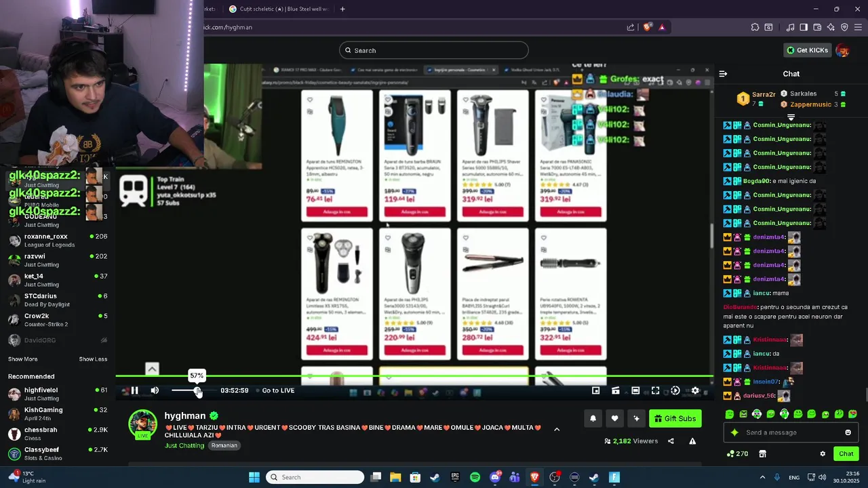
Task: Collapse the stream info with the chevron
Action: click(557, 429)
